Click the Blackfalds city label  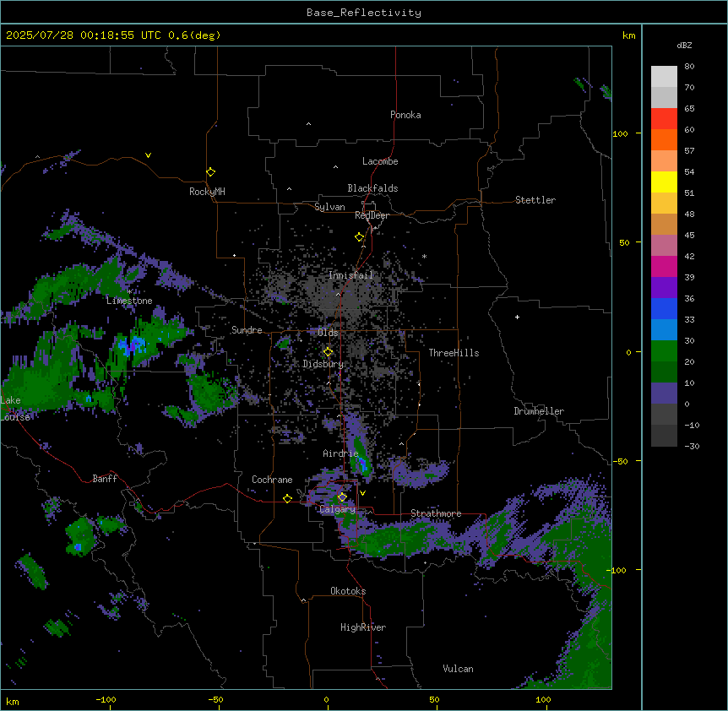[372, 188]
